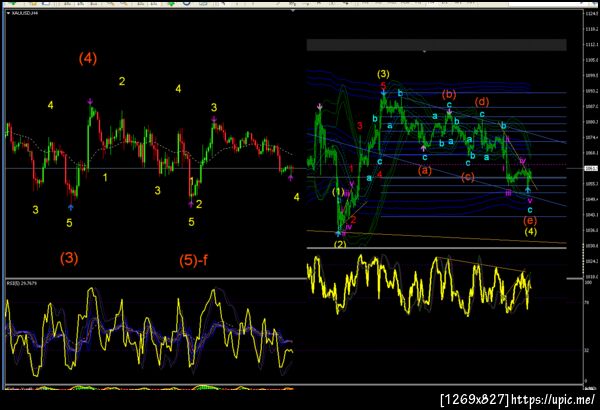This screenshot has width=600, height=410.
Task: Click blue arrow at the (3) peak
Action: 383,92
